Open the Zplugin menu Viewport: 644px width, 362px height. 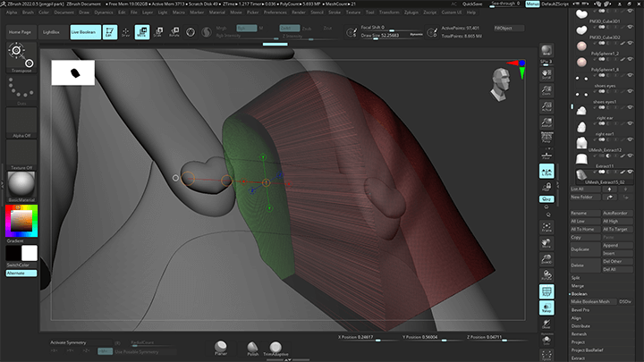click(x=411, y=13)
